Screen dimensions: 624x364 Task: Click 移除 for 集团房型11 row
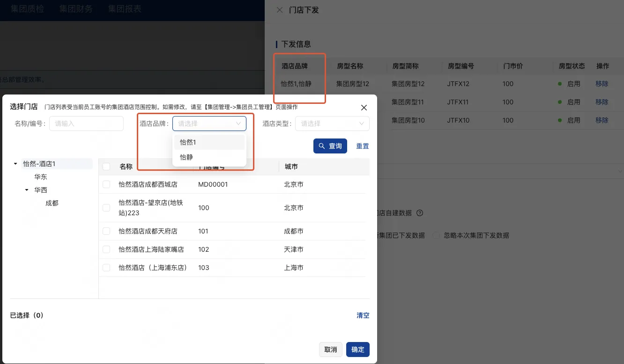pyautogui.click(x=602, y=102)
